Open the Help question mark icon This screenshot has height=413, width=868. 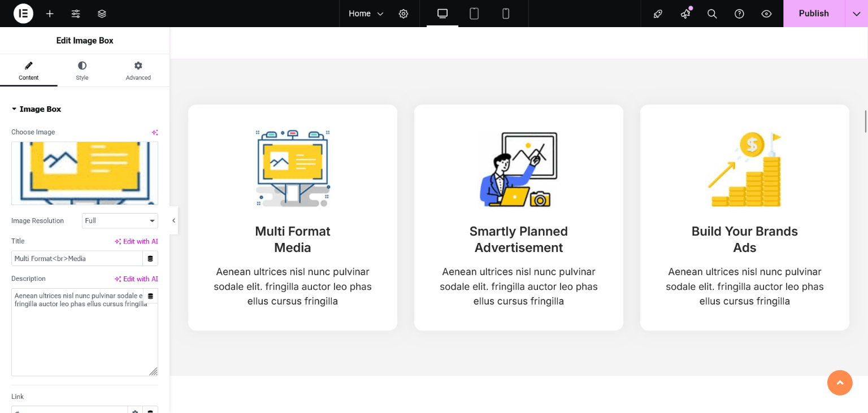[x=739, y=14]
